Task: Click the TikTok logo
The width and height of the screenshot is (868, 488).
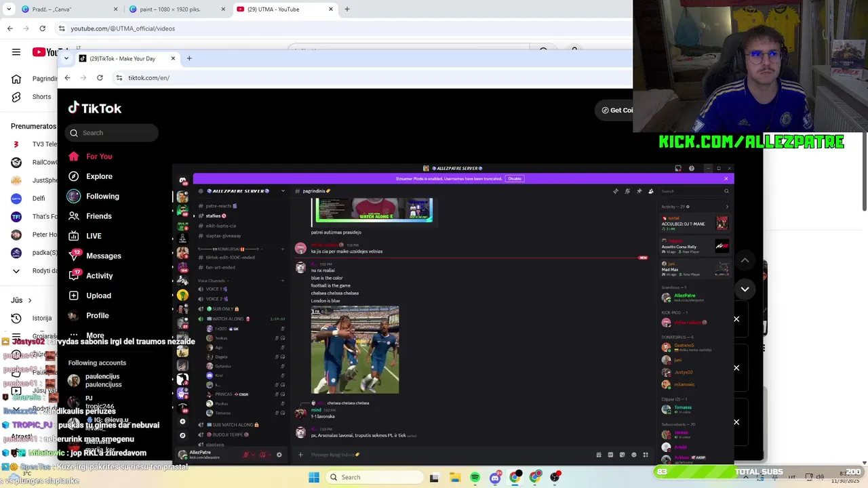Action: (95, 108)
